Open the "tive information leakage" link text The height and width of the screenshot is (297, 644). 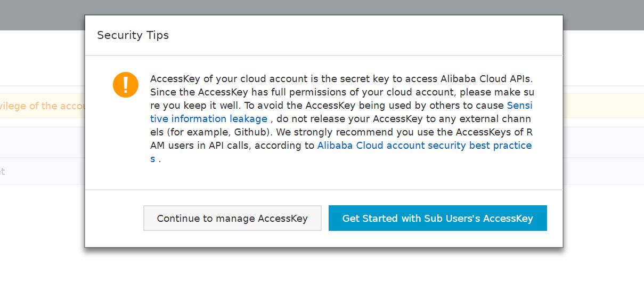click(209, 119)
